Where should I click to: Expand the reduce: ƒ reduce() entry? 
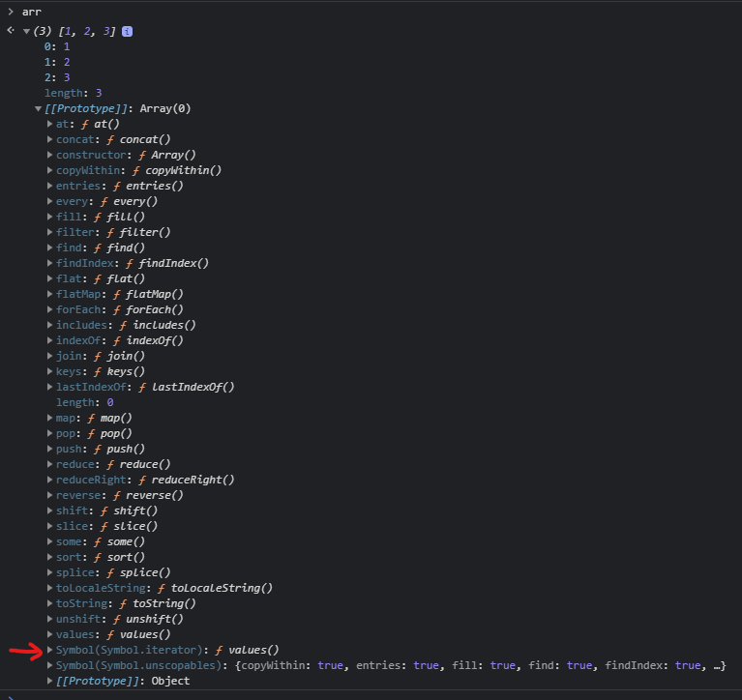pyautogui.click(x=49, y=464)
